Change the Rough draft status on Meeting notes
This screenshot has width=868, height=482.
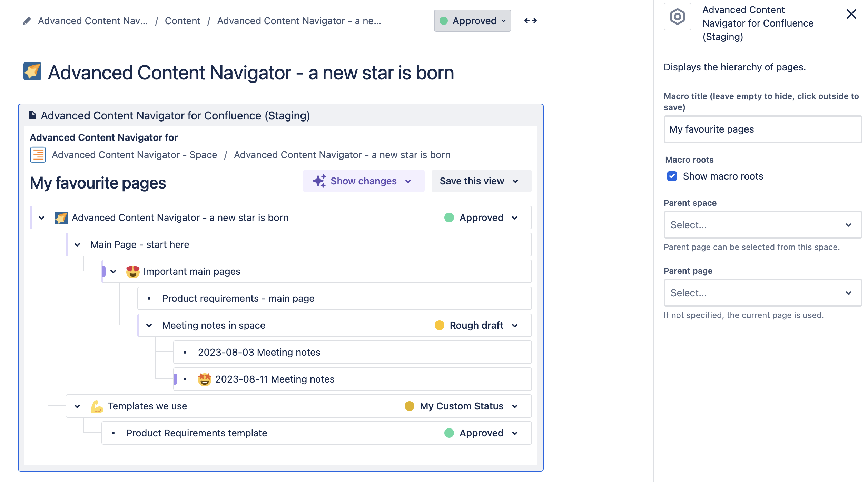pos(476,326)
